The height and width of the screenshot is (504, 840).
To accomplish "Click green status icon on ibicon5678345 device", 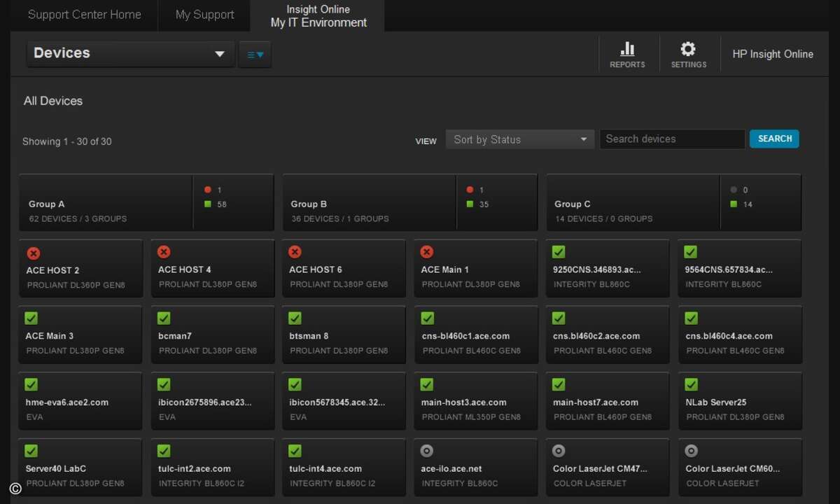I will (295, 384).
